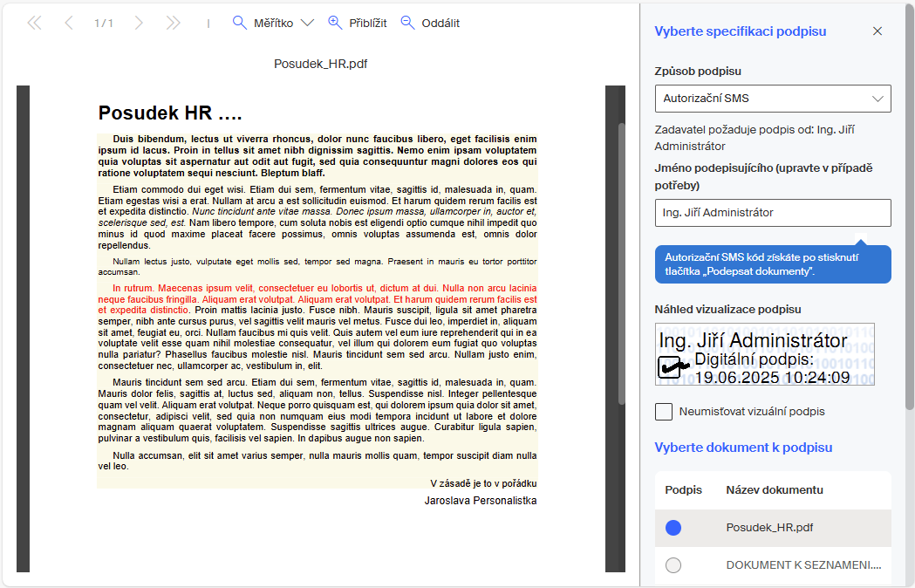Click the Posudek_HR.pdf document name in the list
Viewport: 915px width, 588px height.
[769, 528]
